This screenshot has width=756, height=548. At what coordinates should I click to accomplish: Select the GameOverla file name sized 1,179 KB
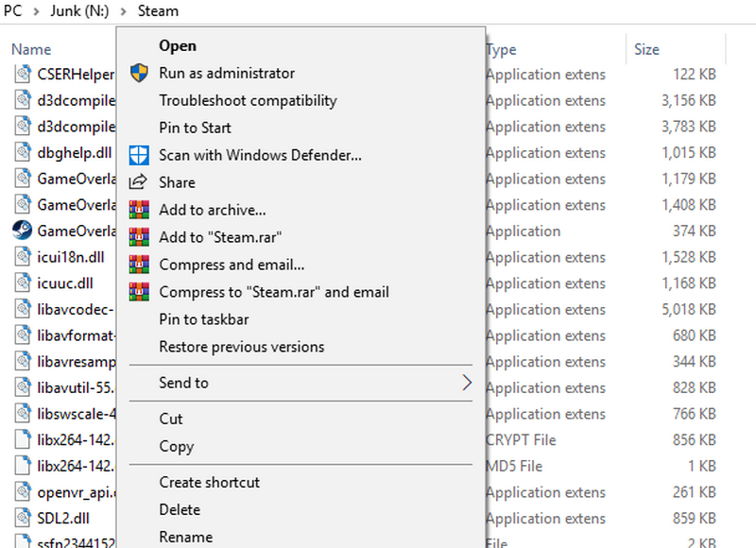(x=77, y=179)
